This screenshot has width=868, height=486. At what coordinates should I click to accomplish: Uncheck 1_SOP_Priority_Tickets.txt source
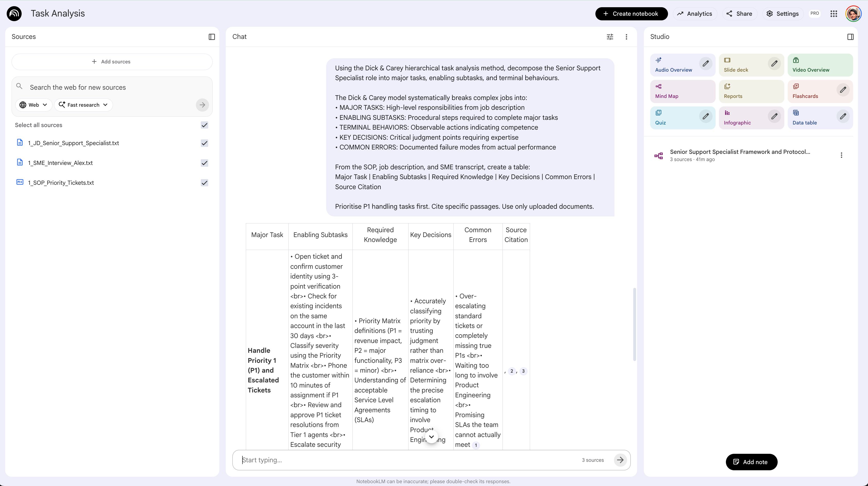[x=205, y=183]
